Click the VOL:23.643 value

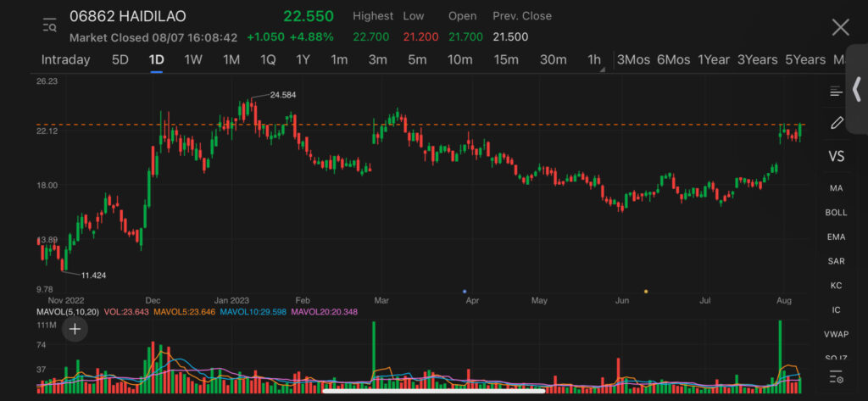click(126, 312)
